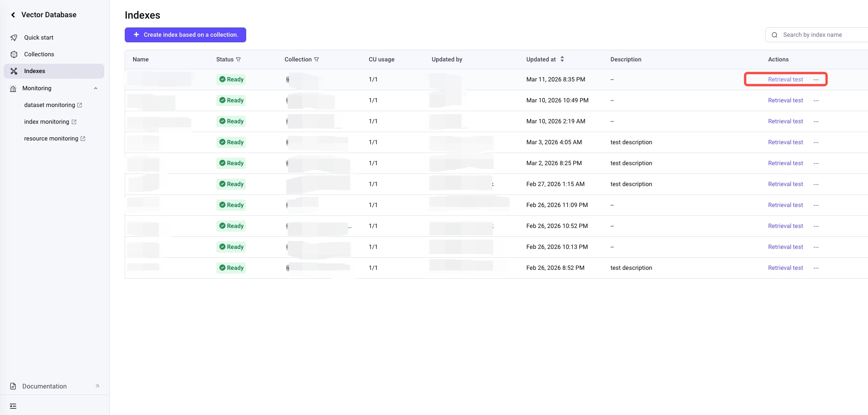Sort by Updated at column arrows

click(x=562, y=59)
